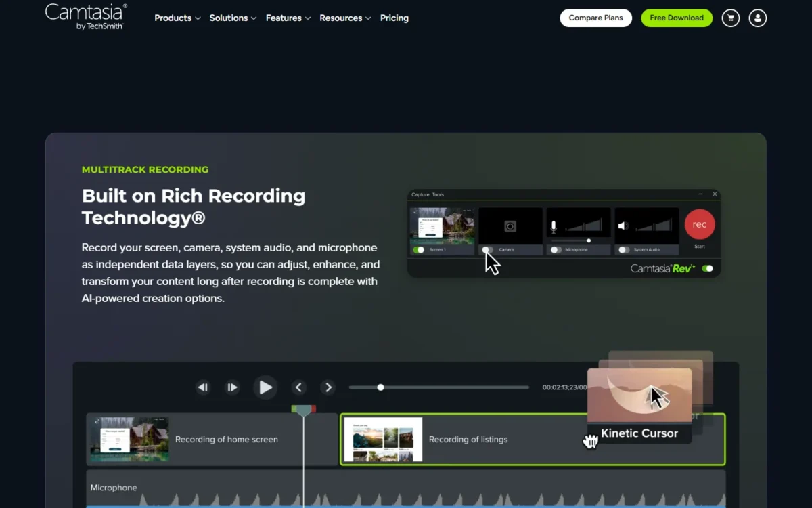Screen dimensions: 812x508
Task: Click the speaker icon for System Audio
Action: (623, 226)
